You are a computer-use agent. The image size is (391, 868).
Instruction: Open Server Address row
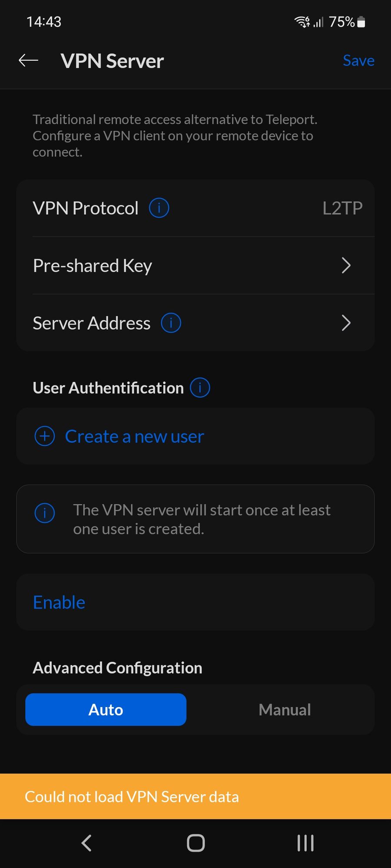(195, 323)
